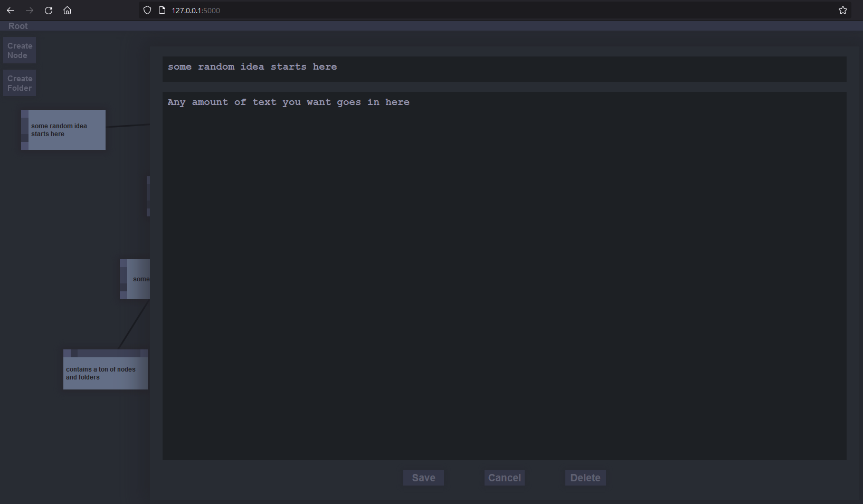View site information page icon
This screenshot has height=504, width=863.
pos(162,11)
